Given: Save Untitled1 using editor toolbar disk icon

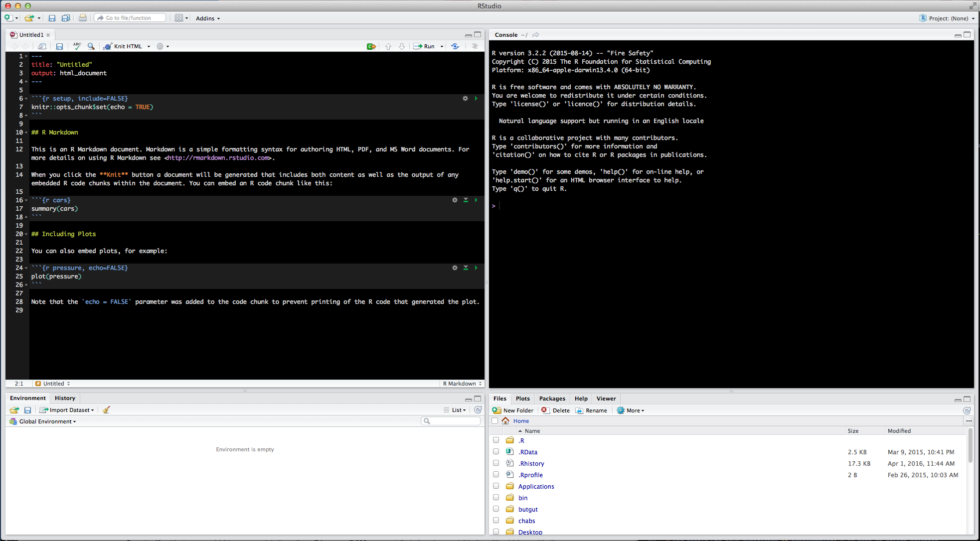Looking at the screenshot, I should [59, 46].
